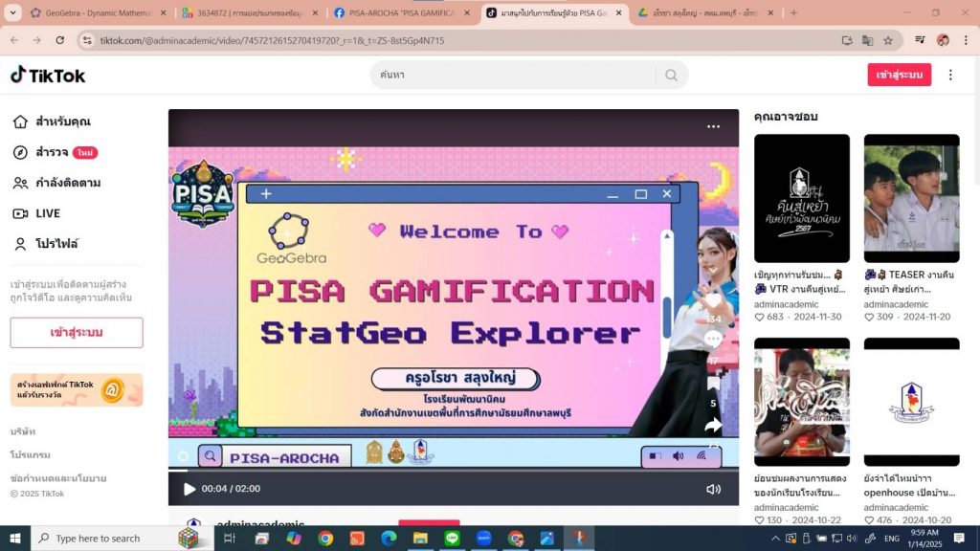980x551 pixels.
Task: Open the video three-dot options menu
Action: [713, 126]
